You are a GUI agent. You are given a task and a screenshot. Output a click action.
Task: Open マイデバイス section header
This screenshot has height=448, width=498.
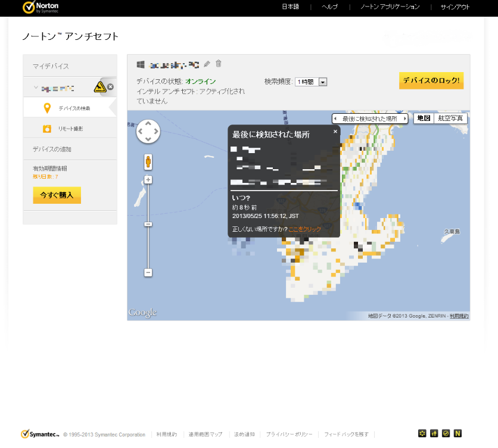(51, 66)
